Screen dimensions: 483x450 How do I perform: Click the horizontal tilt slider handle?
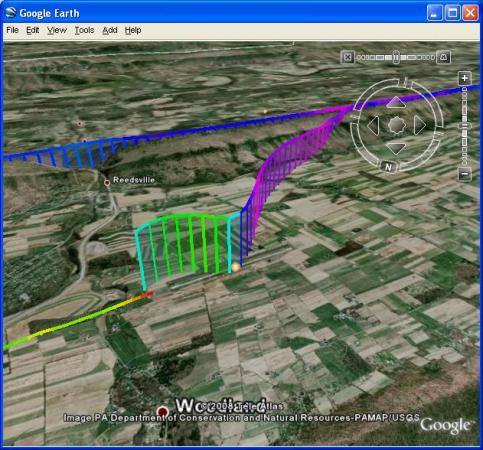pyautogui.click(x=396, y=57)
